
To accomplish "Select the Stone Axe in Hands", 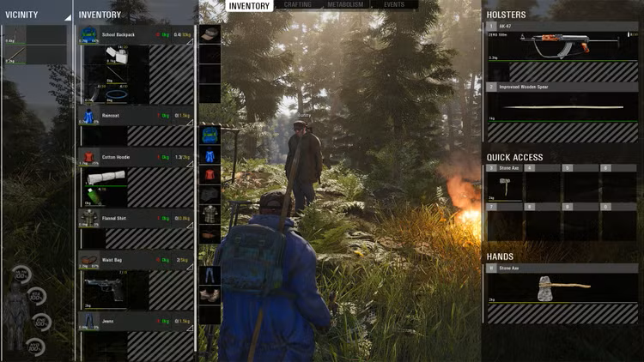I will [x=562, y=287].
